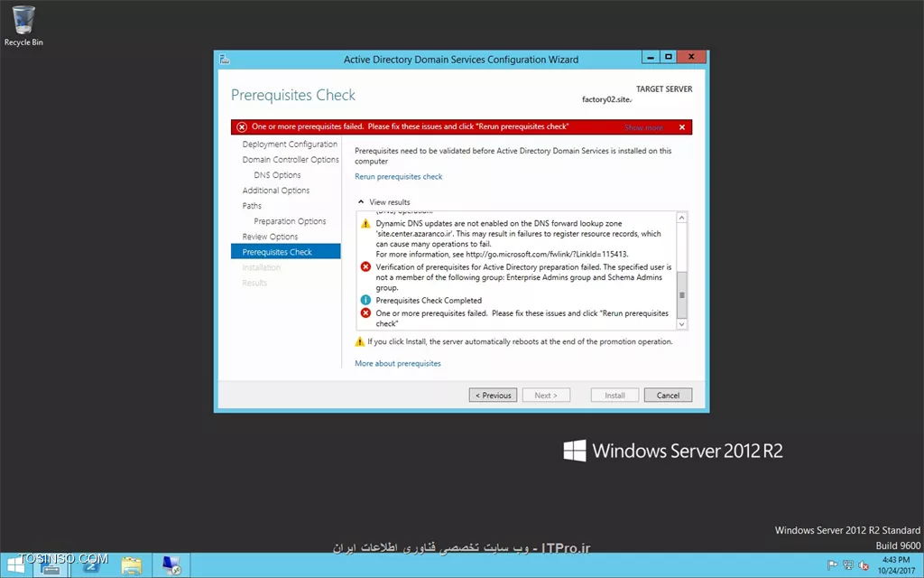This screenshot has height=578, width=924.
Task: Launch PowerShell from the taskbar
Action: 91,565
